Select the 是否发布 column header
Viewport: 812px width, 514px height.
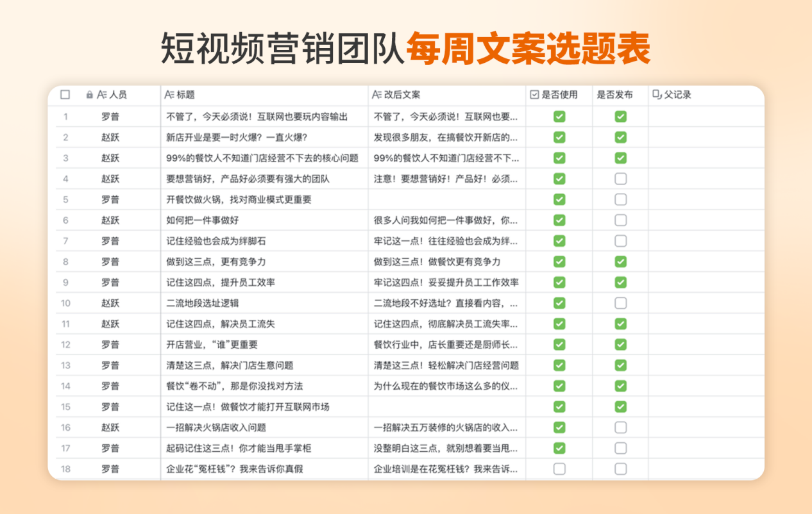tap(614, 95)
